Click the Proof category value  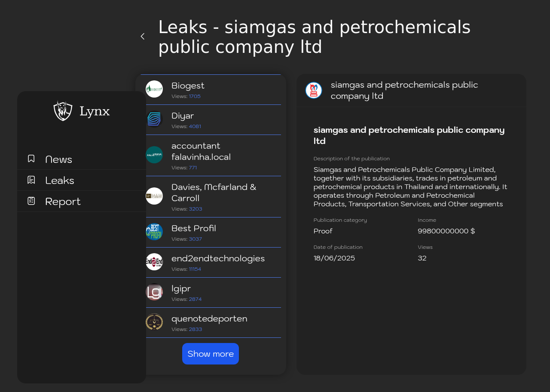coord(323,231)
